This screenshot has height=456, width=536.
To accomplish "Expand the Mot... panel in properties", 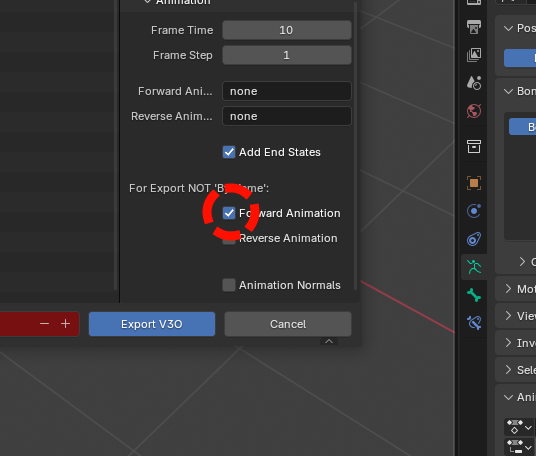I will tap(516, 289).
